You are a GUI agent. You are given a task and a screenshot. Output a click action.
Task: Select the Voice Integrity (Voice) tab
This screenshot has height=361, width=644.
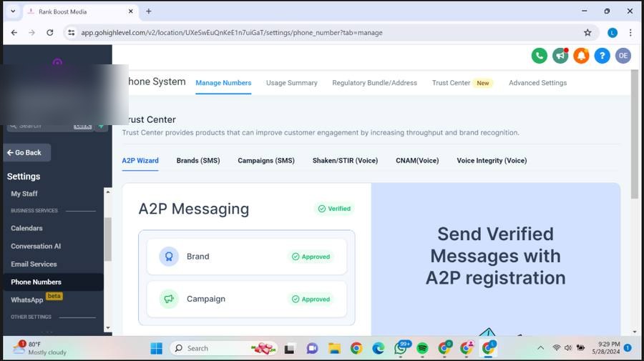[x=492, y=161]
